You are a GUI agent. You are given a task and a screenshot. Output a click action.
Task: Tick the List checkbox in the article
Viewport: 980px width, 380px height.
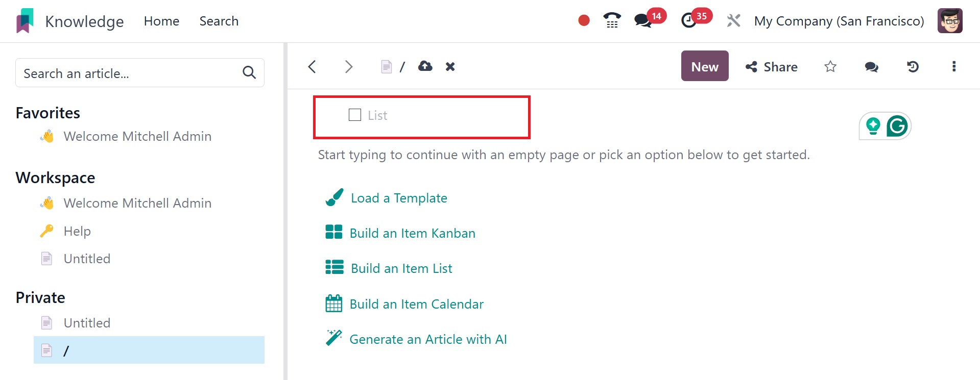pyautogui.click(x=355, y=115)
